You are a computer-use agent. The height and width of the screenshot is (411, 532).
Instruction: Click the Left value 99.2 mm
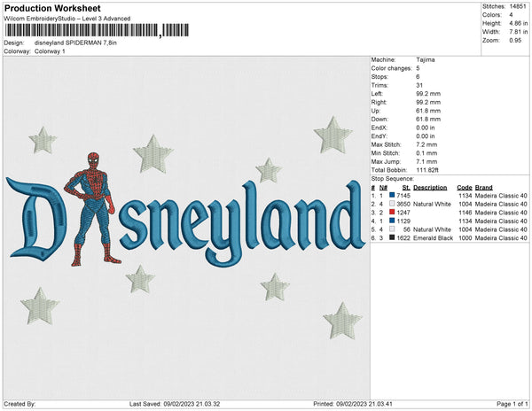[428, 94]
